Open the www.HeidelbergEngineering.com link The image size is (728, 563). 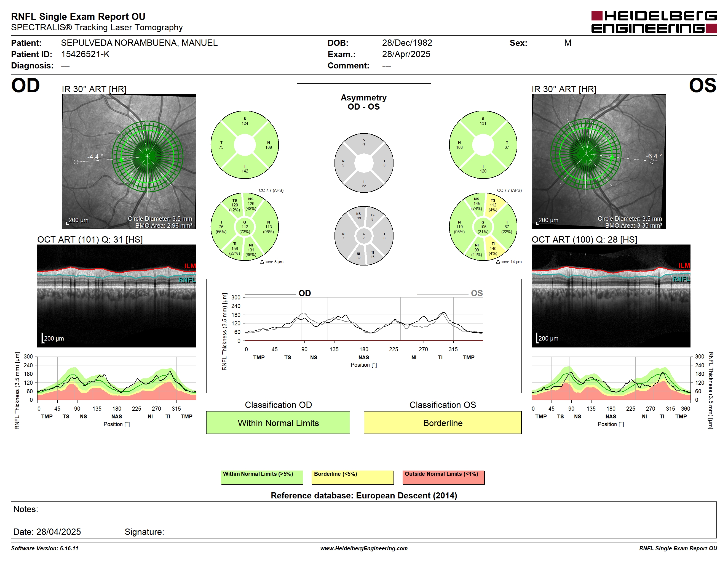364,548
